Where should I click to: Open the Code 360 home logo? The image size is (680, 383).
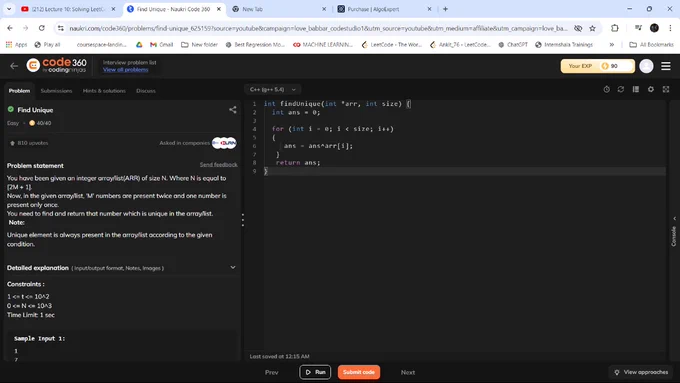point(56,65)
